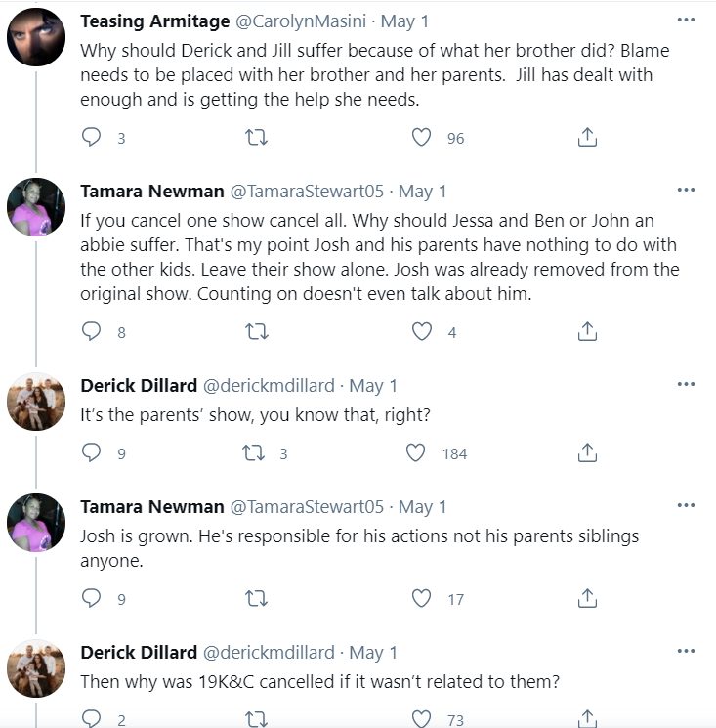The height and width of the screenshot is (728, 716).
Task: Click Tamara Newman's avatar on first tweet
Action: 36,208
